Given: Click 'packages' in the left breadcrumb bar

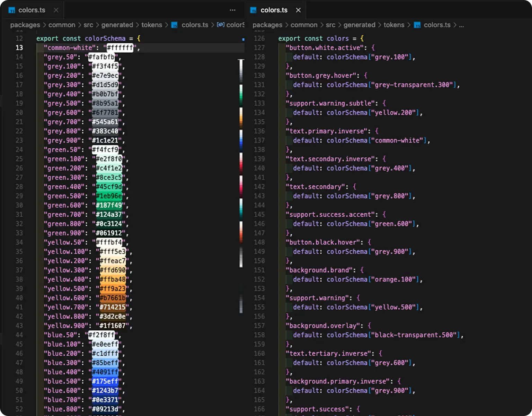Looking at the screenshot, I should pos(25,25).
